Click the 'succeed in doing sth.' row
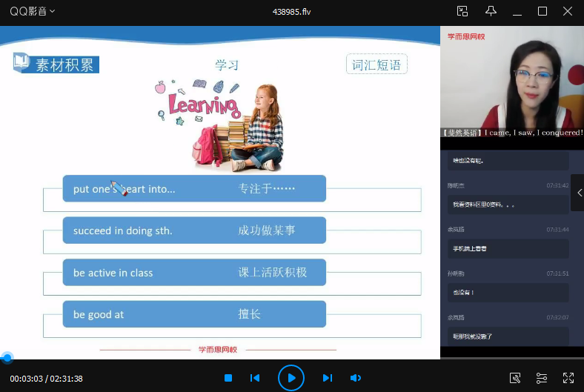Image resolution: width=584 pixels, height=392 pixels. tap(194, 230)
